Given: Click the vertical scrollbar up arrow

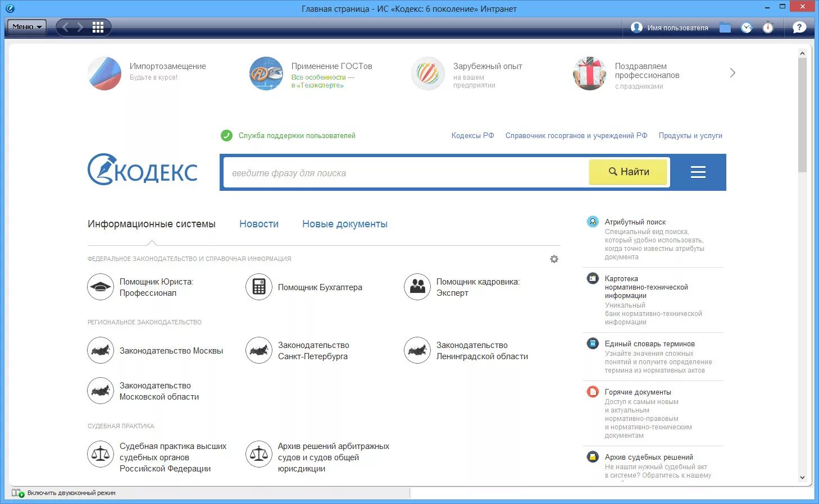Looking at the screenshot, I should pos(802,53).
